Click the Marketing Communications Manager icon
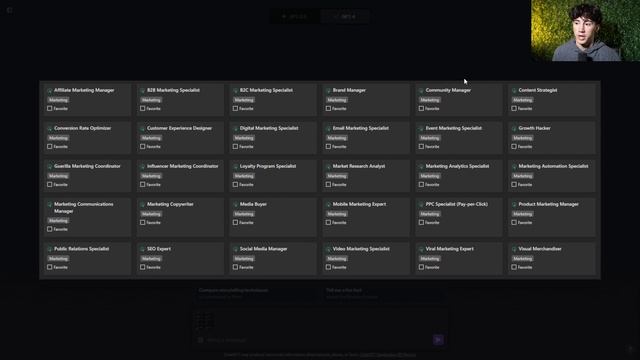The width and height of the screenshot is (640, 360). (x=49, y=204)
